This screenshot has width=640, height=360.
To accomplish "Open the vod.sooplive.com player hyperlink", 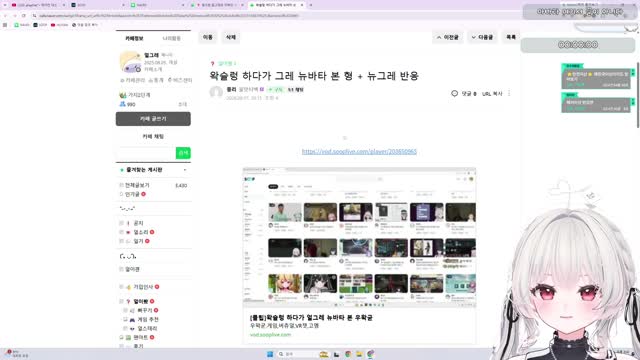I will click(359, 151).
